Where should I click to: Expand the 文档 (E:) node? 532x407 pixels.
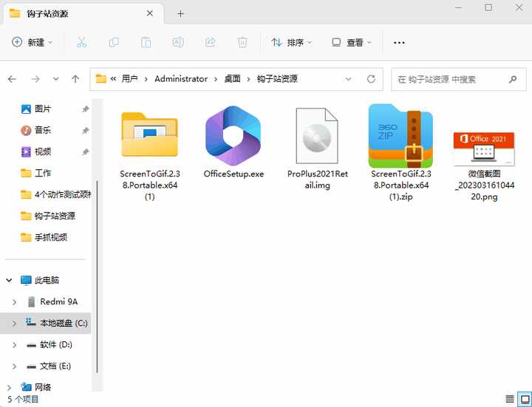click(14, 366)
